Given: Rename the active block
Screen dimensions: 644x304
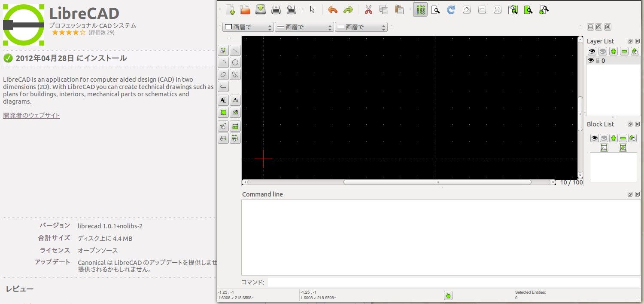Looking at the screenshot, I should click(x=632, y=138).
